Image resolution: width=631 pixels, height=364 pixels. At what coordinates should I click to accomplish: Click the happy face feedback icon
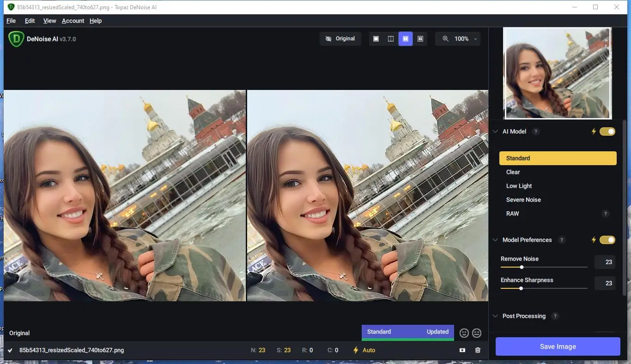464,333
